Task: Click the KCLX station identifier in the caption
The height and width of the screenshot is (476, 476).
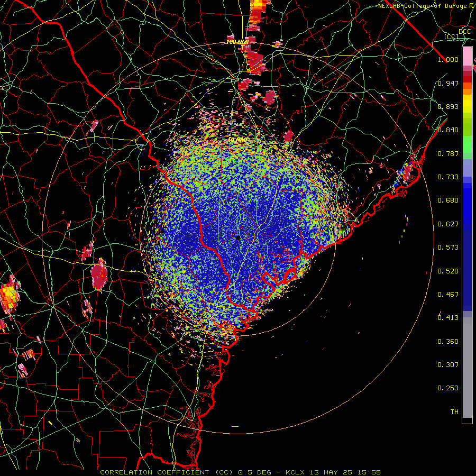Action: click(x=295, y=472)
